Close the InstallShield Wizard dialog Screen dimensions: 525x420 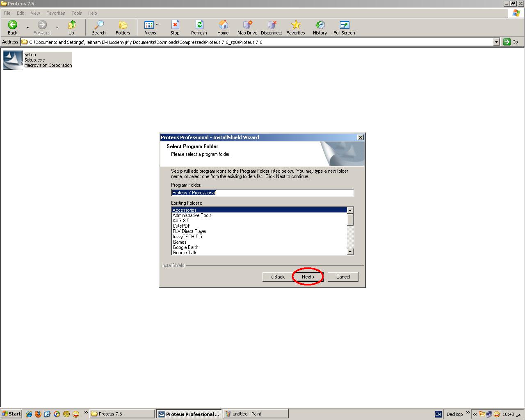pyautogui.click(x=360, y=137)
